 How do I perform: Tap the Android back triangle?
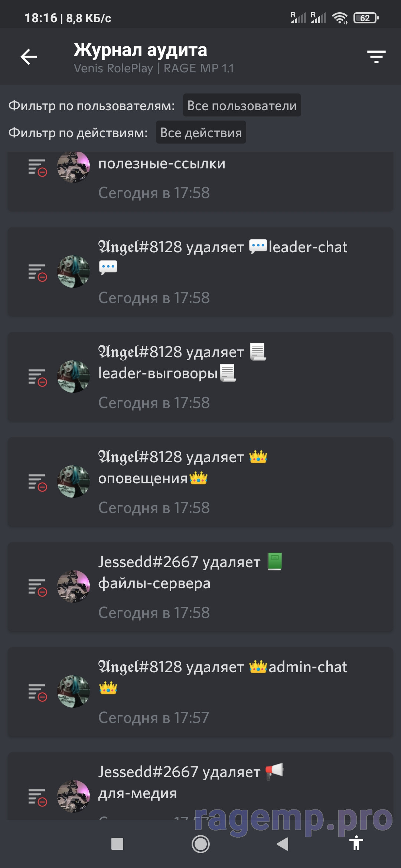283,844
